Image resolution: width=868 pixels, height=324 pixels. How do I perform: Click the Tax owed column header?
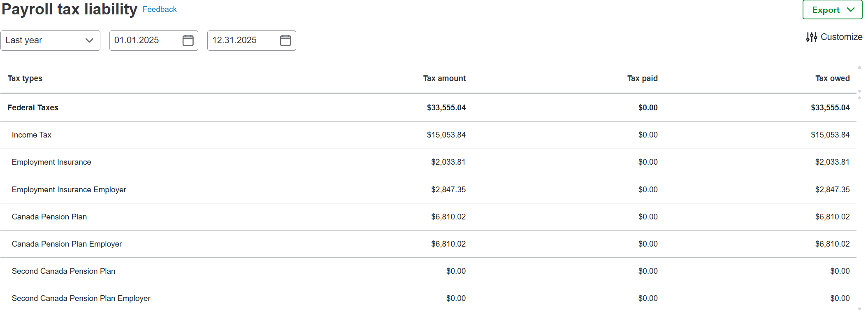832,79
